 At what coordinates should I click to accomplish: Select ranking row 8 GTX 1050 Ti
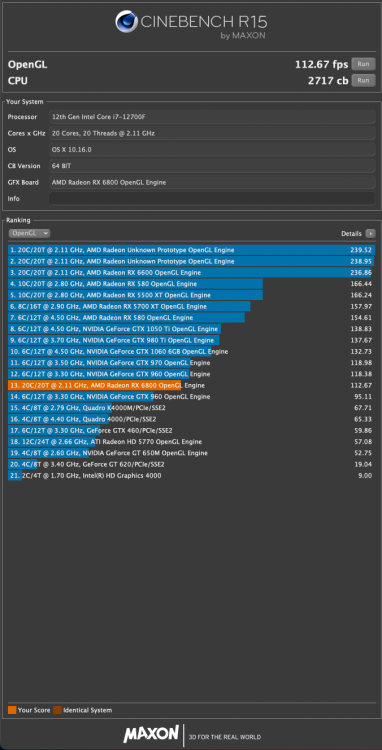(192, 329)
